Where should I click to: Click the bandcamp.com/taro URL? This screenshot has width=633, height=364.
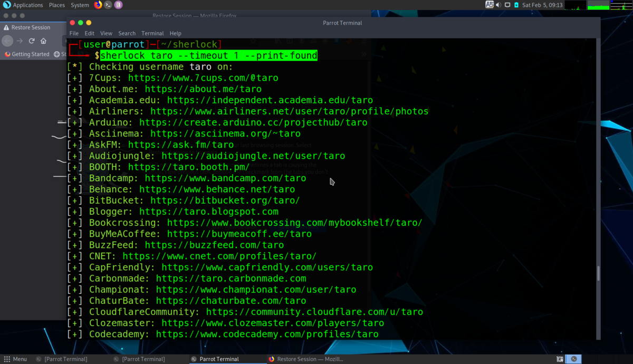coord(226,178)
